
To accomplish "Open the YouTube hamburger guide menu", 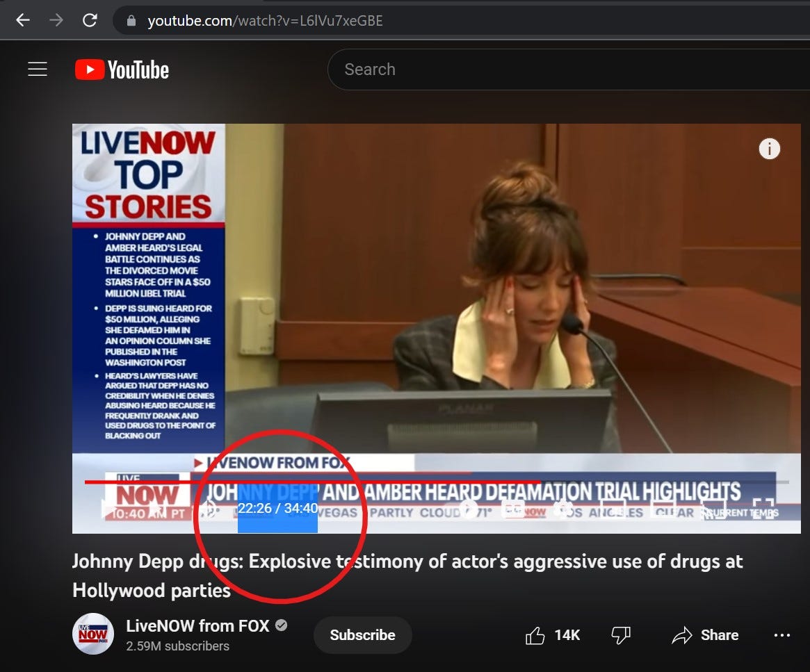I will (37, 69).
